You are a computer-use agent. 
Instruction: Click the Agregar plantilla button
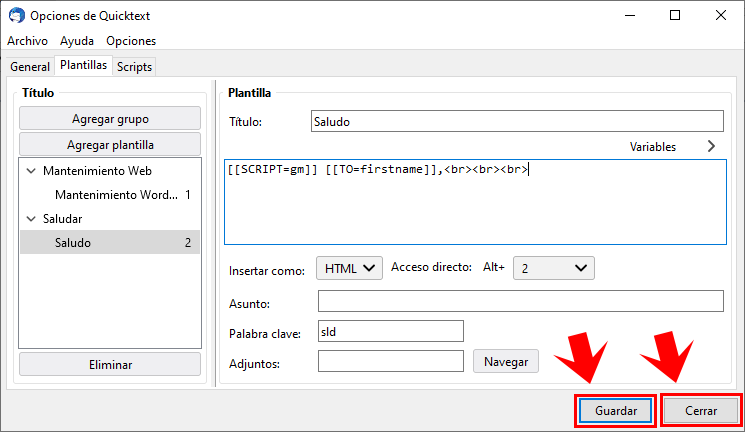point(110,144)
